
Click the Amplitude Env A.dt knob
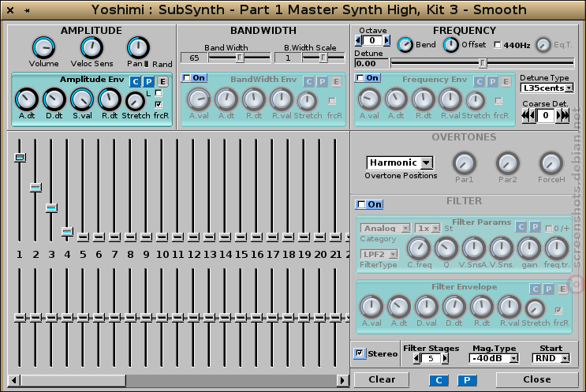coord(27,99)
